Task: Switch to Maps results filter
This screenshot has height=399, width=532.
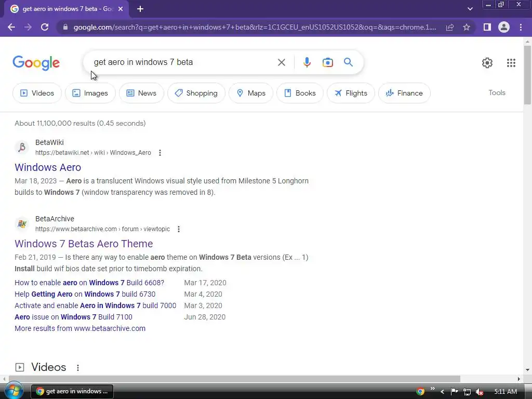Action: tap(251, 93)
